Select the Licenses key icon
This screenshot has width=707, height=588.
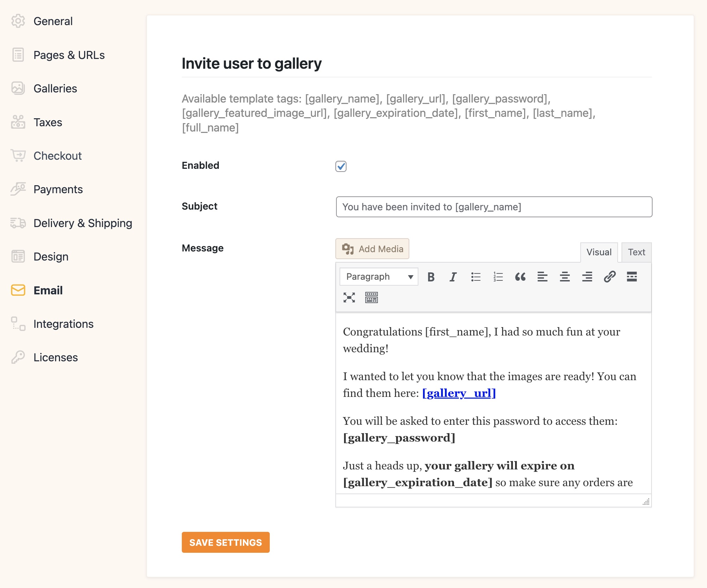pos(18,357)
